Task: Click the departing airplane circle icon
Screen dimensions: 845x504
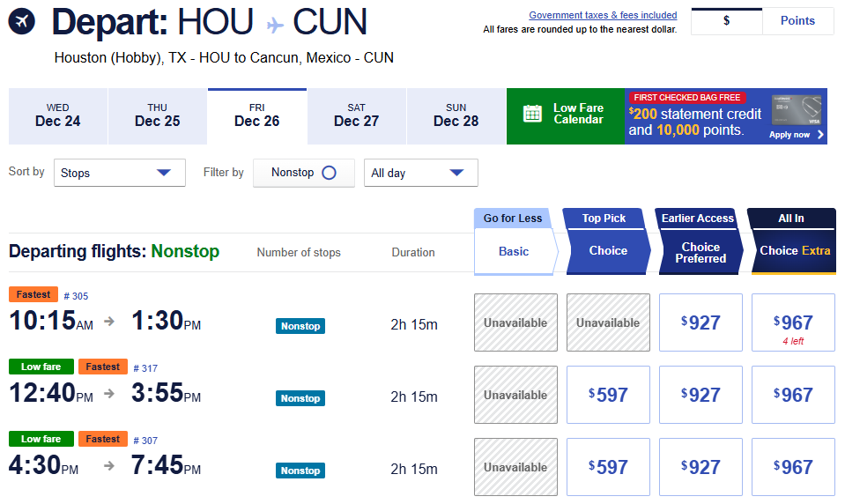Action: [x=22, y=21]
